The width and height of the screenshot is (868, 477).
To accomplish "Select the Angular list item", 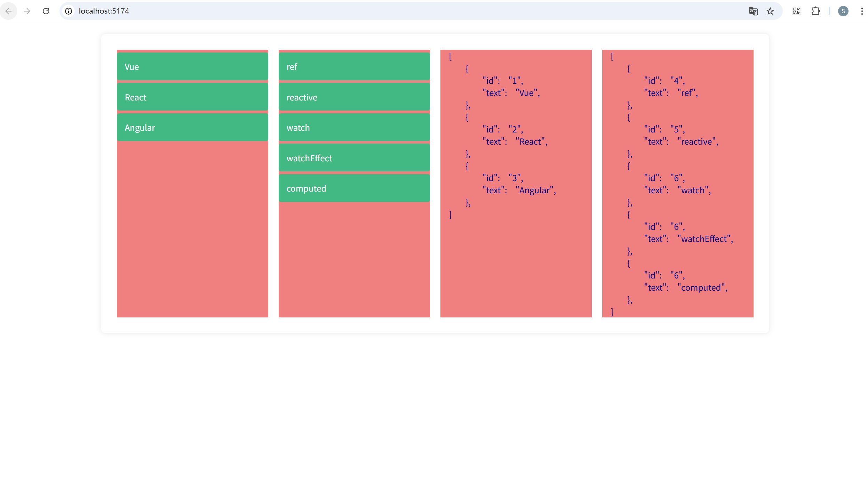I will [192, 128].
